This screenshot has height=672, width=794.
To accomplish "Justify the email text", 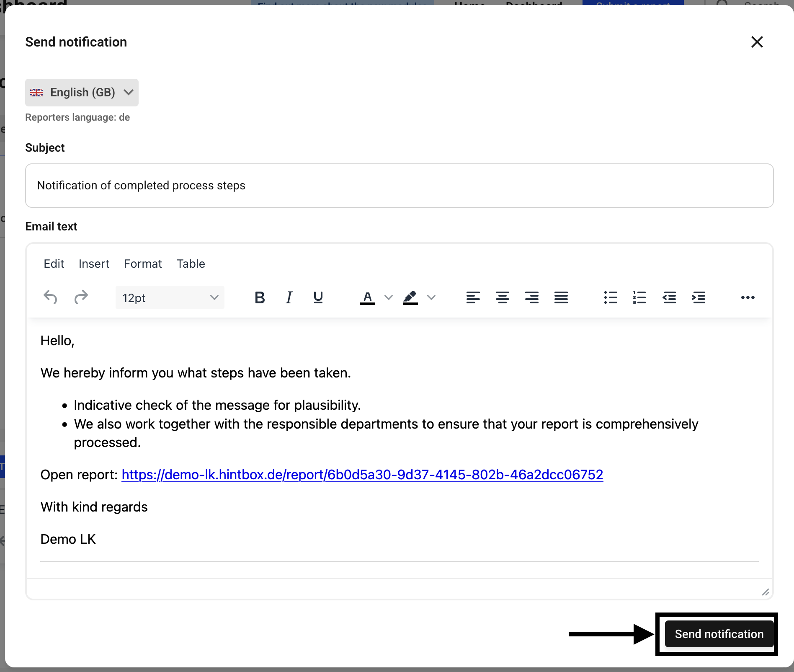I will [x=561, y=297].
